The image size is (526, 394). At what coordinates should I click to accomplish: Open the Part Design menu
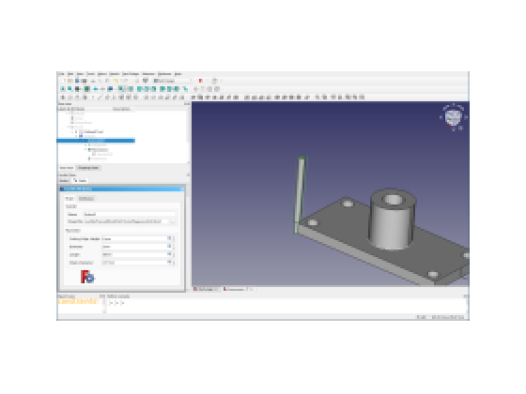point(130,74)
